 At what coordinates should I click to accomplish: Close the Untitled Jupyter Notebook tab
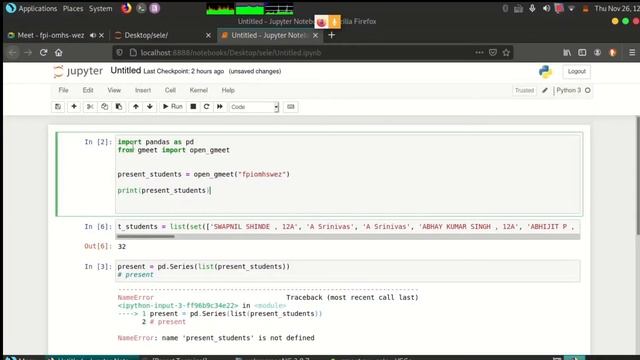click(x=316, y=36)
